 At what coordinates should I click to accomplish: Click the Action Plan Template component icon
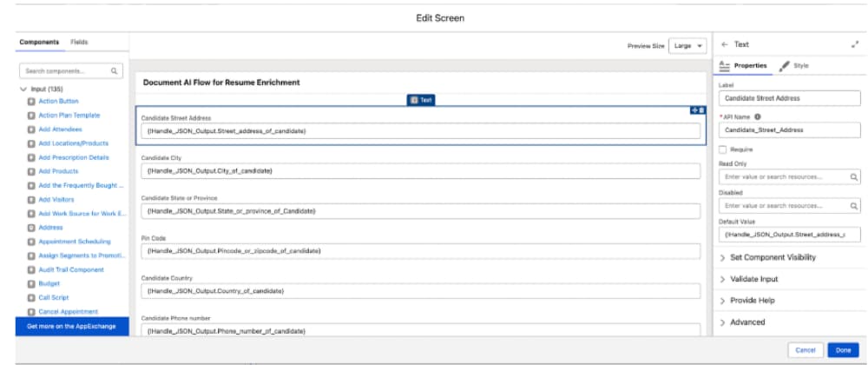pyautogui.click(x=31, y=116)
